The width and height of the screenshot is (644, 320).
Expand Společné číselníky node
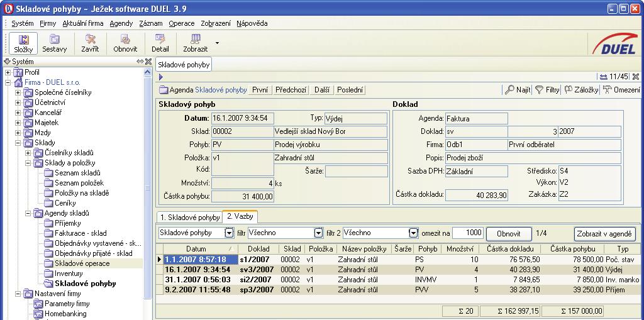(x=18, y=92)
